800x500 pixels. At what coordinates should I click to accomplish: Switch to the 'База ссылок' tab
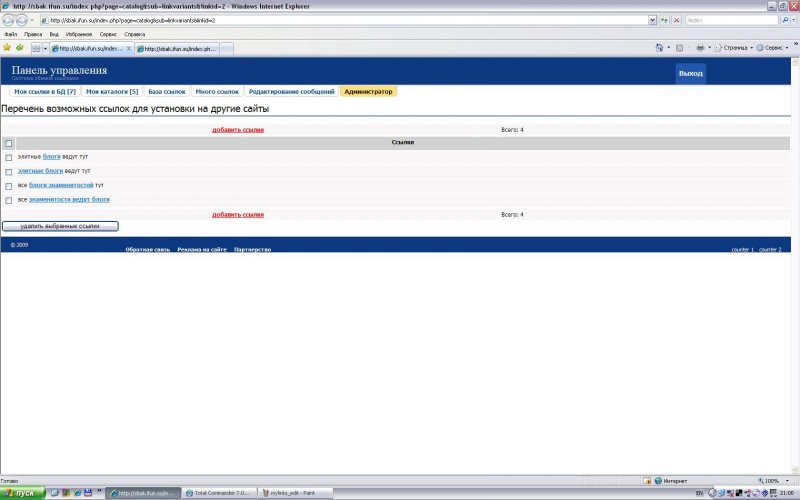click(166, 91)
